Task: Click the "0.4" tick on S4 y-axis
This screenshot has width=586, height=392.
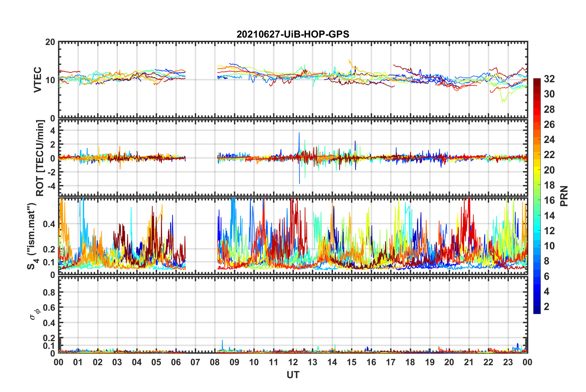Action: point(49,224)
